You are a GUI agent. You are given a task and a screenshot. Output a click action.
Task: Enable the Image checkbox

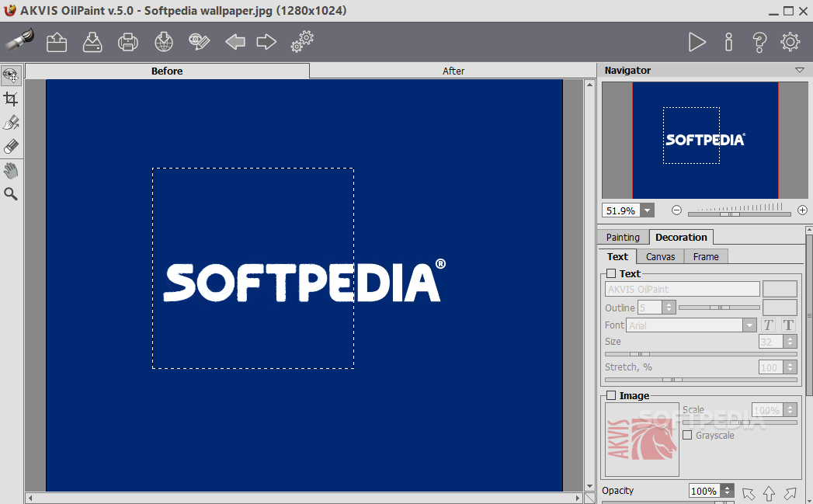[x=611, y=395]
